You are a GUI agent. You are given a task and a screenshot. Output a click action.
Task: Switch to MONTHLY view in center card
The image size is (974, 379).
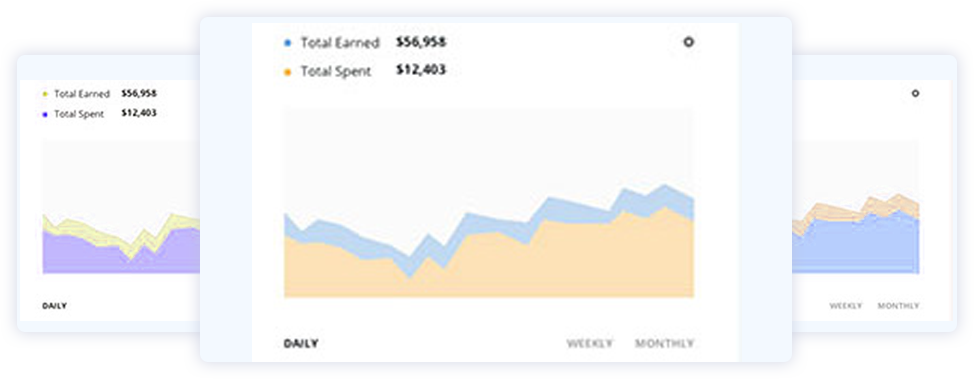(x=664, y=344)
